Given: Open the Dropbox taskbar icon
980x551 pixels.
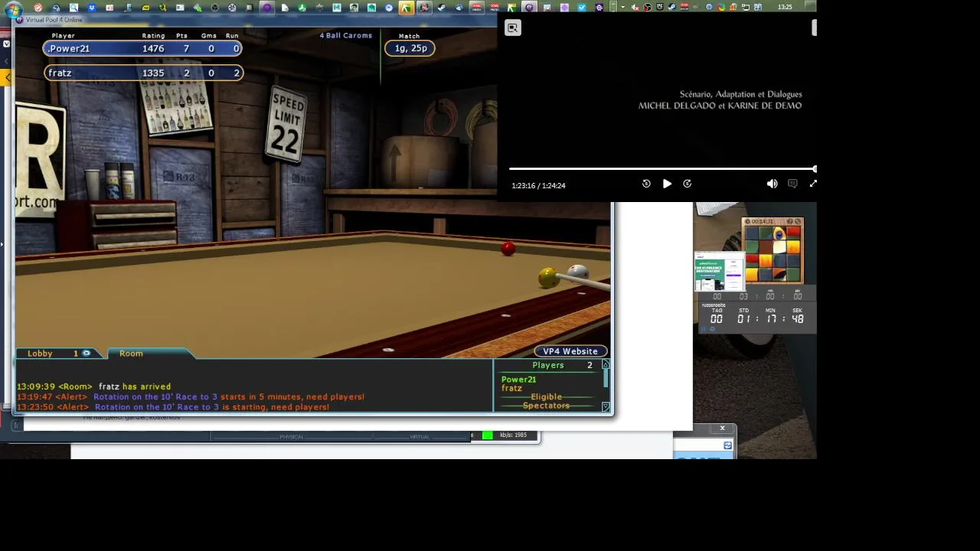Looking at the screenshot, I should tap(92, 7).
